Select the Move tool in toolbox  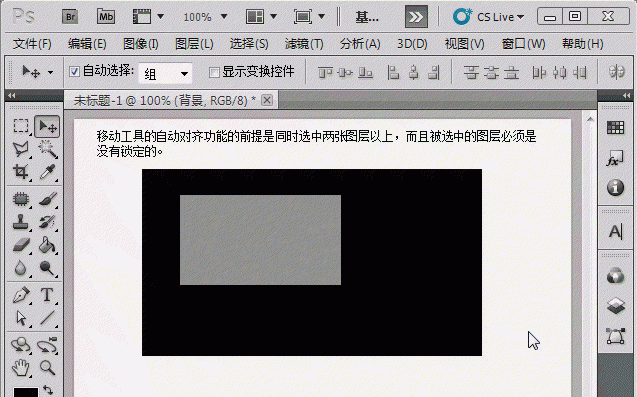point(47,126)
